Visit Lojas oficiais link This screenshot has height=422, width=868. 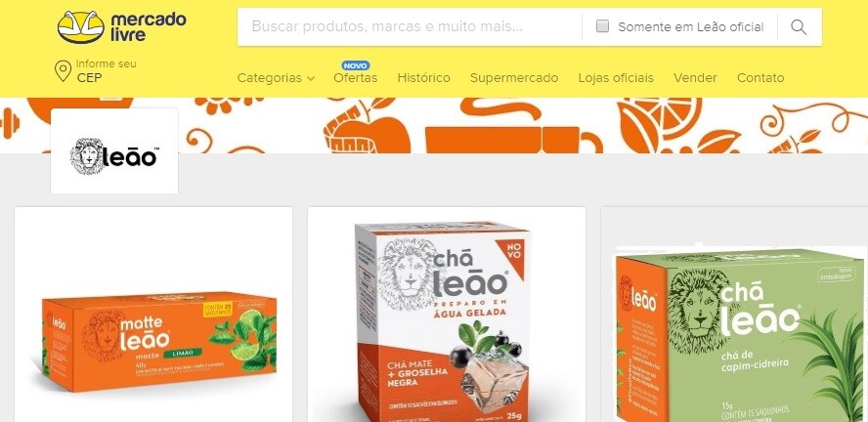(x=616, y=78)
